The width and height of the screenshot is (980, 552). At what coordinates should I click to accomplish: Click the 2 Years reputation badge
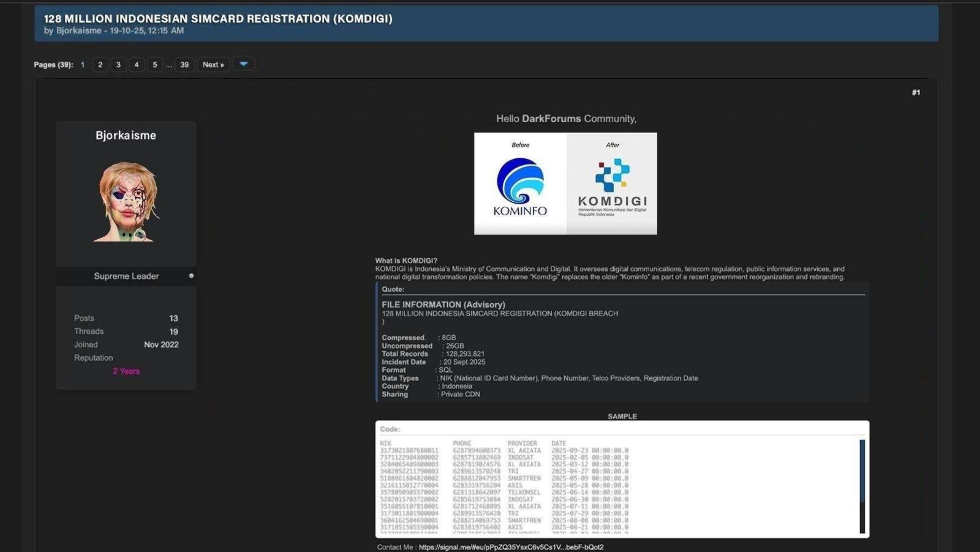point(126,371)
